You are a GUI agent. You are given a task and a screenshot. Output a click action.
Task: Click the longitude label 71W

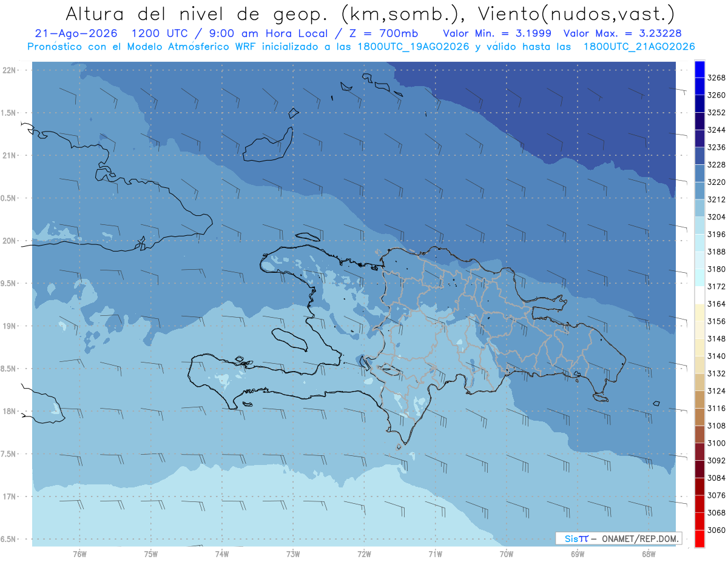tap(435, 554)
